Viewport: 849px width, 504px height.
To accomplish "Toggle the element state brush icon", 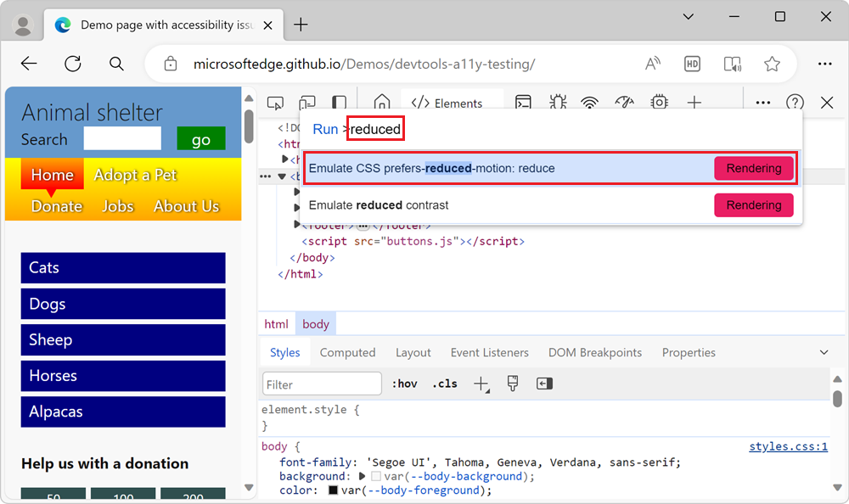I will [513, 384].
